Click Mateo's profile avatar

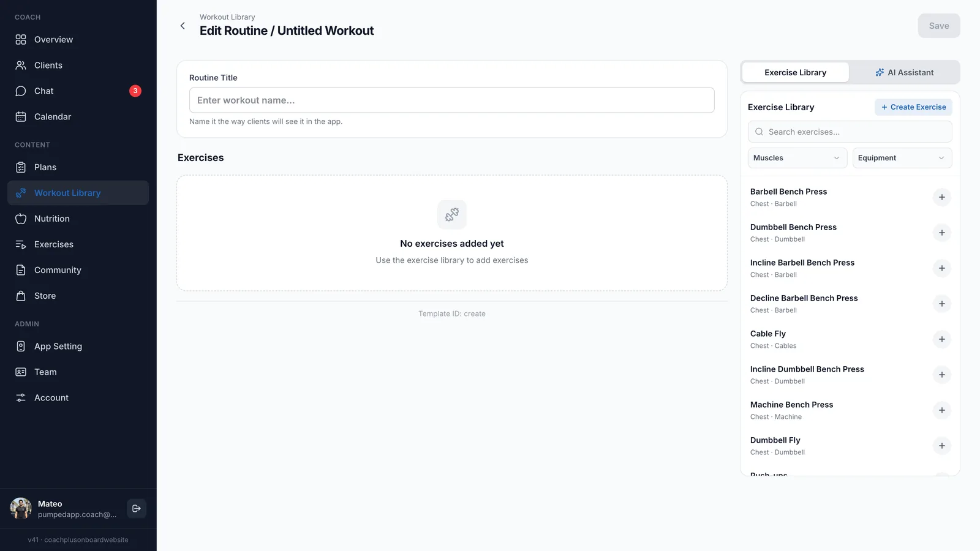click(21, 508)
